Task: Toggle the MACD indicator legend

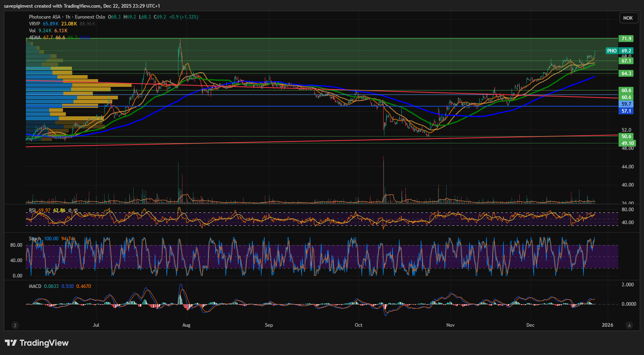Action: point(35,286)
